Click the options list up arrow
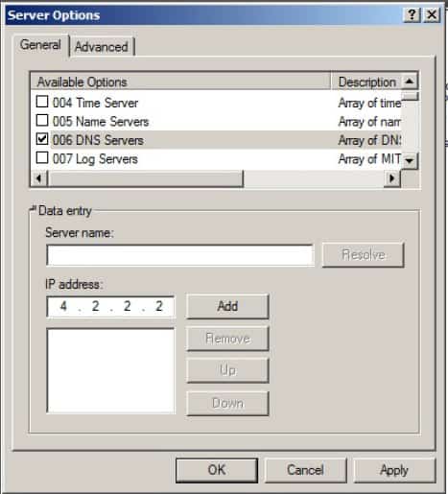 click(x=410, y=82)
